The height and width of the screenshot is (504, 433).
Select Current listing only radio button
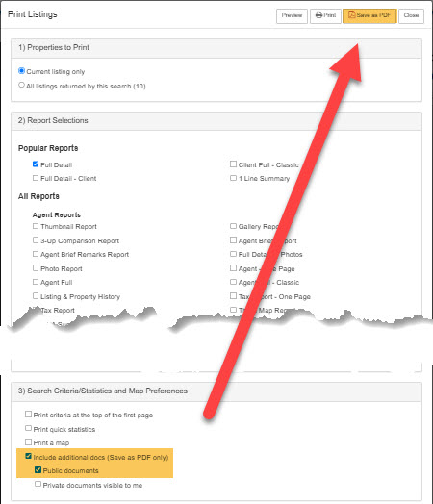point(21,71)
